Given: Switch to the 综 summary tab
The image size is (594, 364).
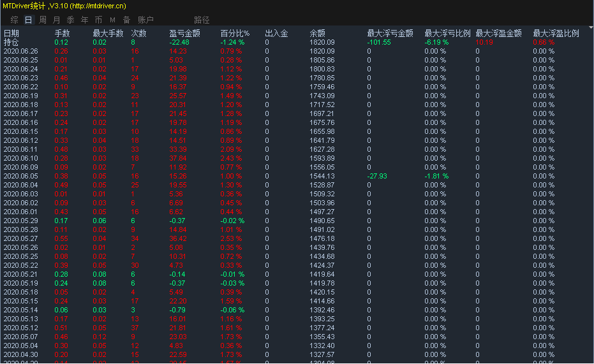Looking at the screenshot, I should coord(15,20).
